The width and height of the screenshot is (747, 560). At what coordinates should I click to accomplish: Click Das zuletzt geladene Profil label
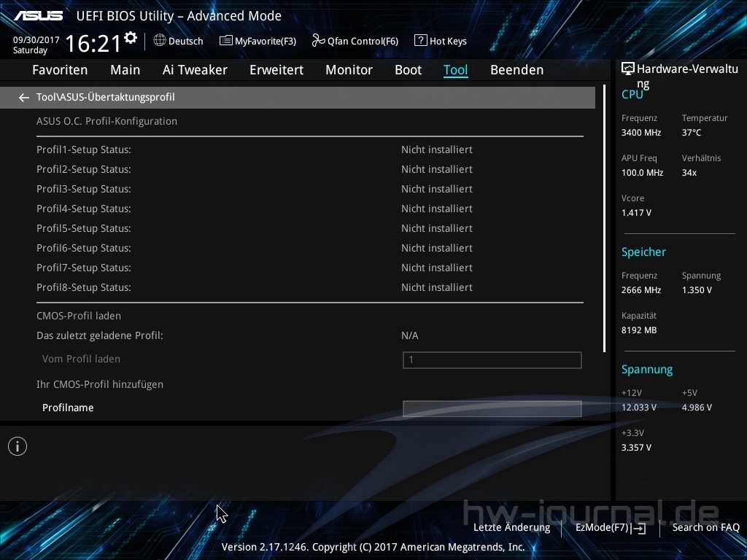coord(100,335)
